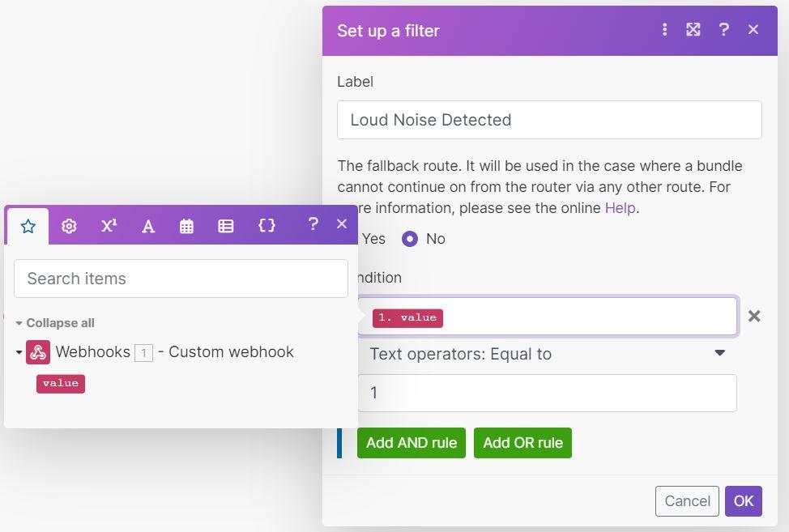The width and height of the screenshot is (789, 532).
Task: Click Add AND rule button
Action: tap(412, 443)
